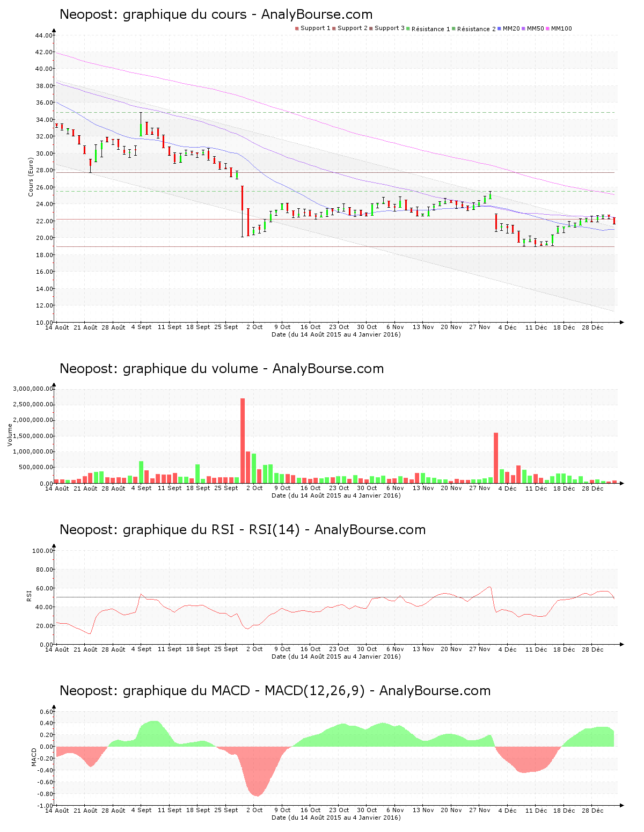Click the "80.00" value on RSI axis
Screen dimensions: 644x832
[x=43, y=569]
